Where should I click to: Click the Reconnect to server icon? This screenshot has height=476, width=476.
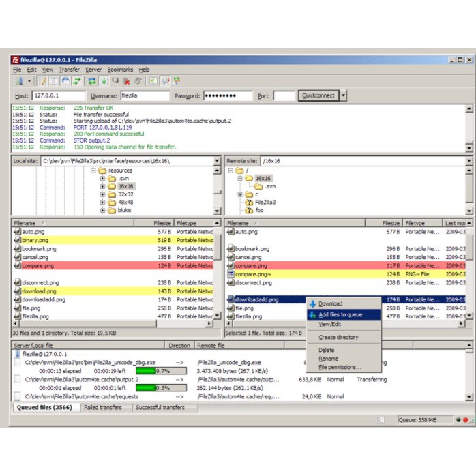coord(138,81)
